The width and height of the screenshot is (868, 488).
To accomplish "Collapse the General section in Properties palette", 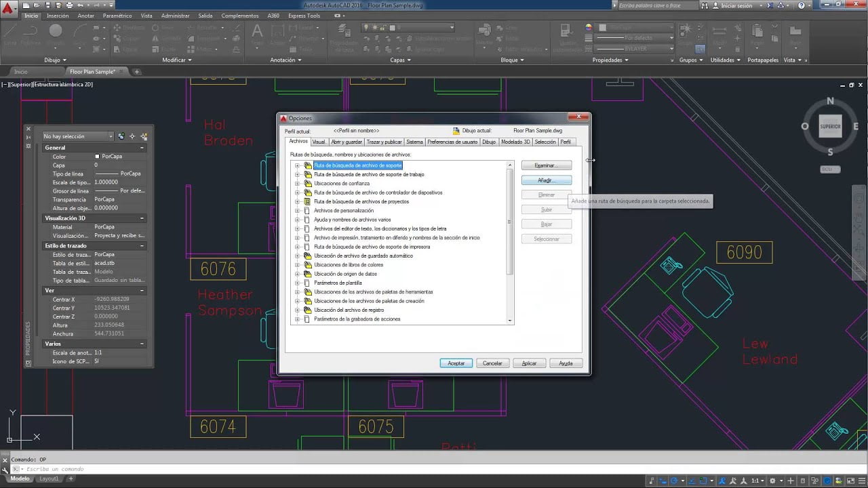I will click(142, 148).
